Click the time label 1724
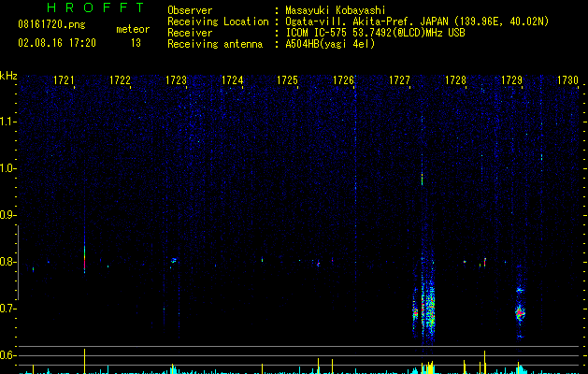 tap(233, 80)
